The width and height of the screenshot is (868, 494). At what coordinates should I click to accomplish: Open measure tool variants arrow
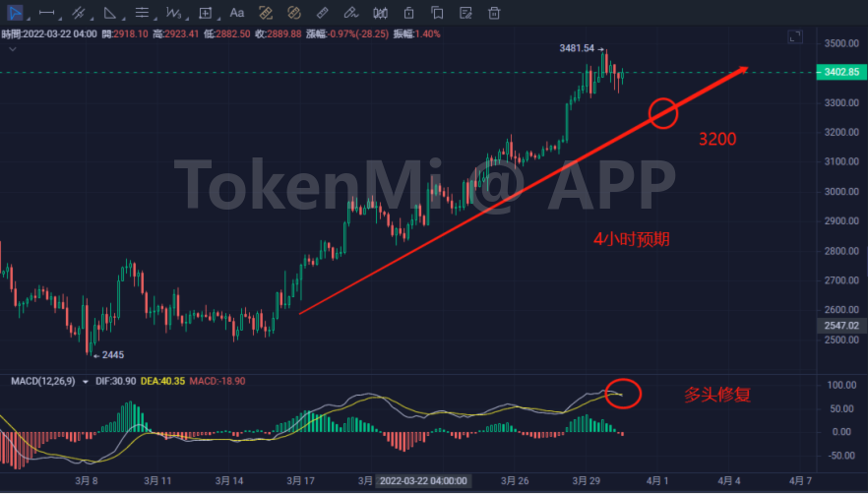coord(218,19)
